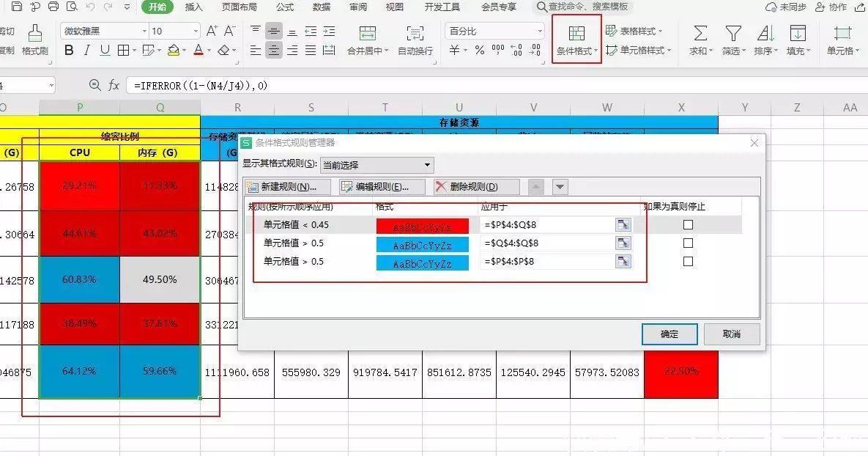Check Stop If True for =$Q$4:$Q$8 rule

688,243
